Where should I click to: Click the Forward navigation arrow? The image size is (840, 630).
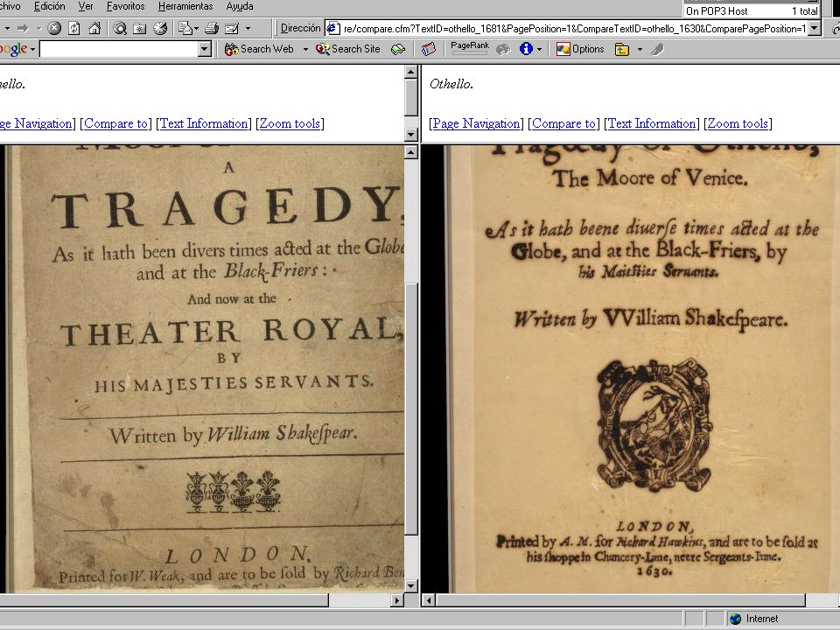click(x=23, y=28)
